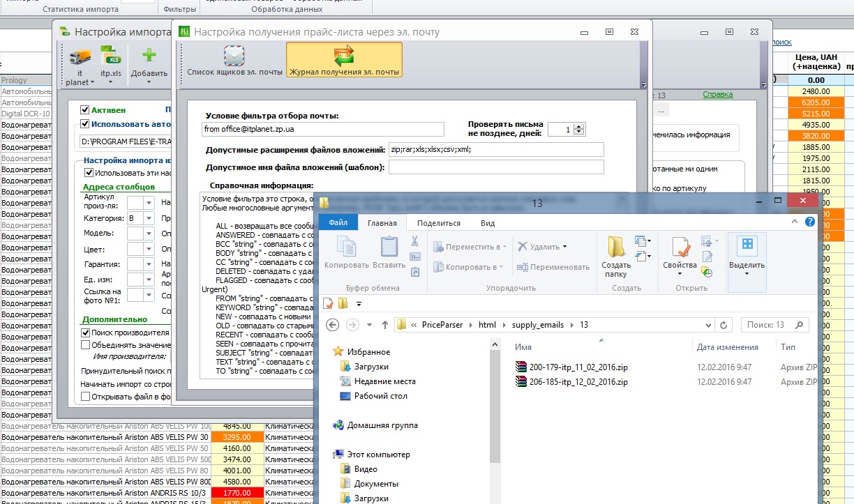
Task: Open Категория column dropdown
Action: 149,218
